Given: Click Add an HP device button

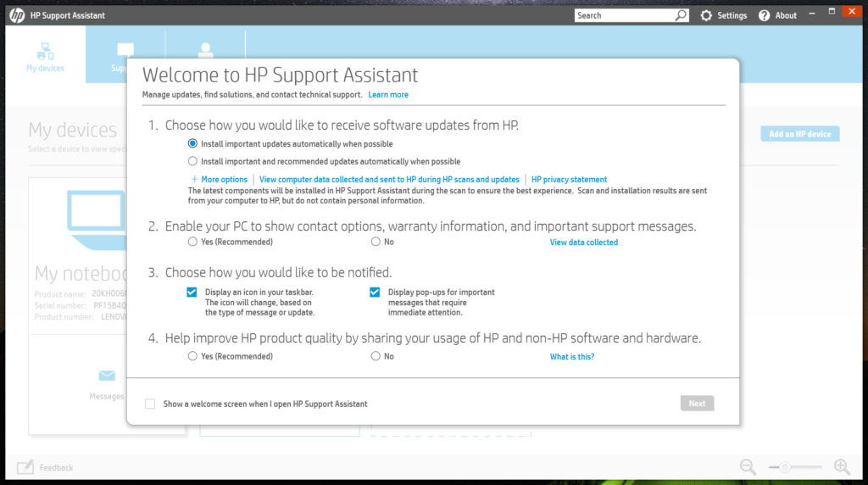Looking at the screenshot, I should (800, 134).
